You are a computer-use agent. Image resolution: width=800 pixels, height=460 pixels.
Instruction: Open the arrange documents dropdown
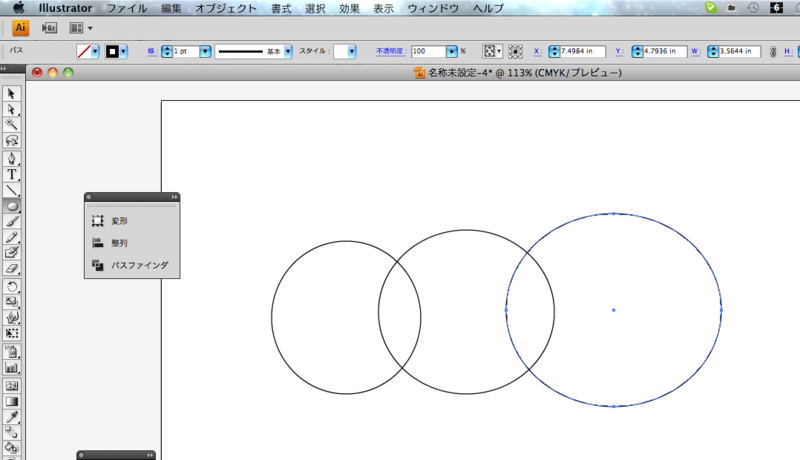click(81, 28)
